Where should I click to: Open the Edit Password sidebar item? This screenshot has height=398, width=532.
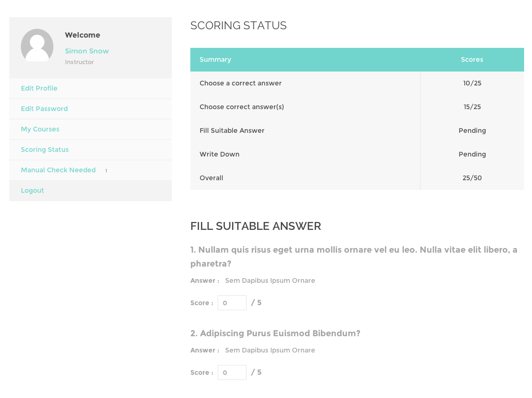click(44, 109)
